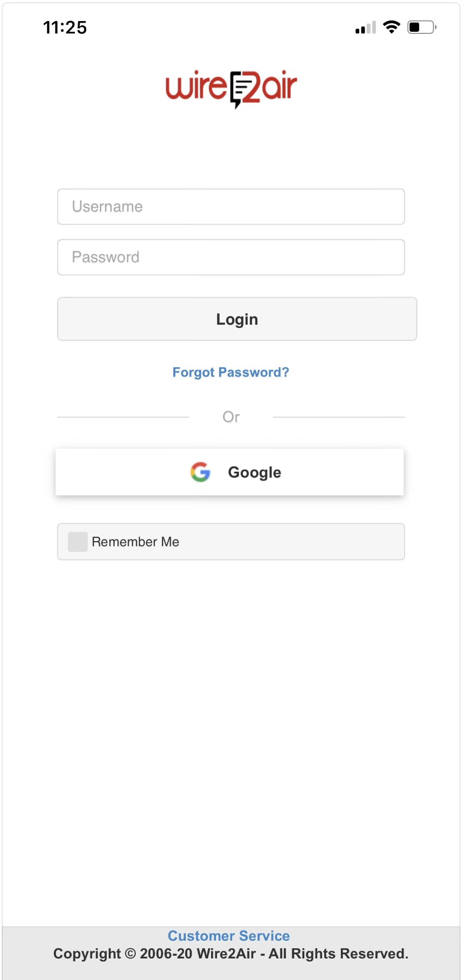Viewport: 461px width, 980px height.
Task: Tap the Wi-Fi status icon
Action: pos(392,27)
